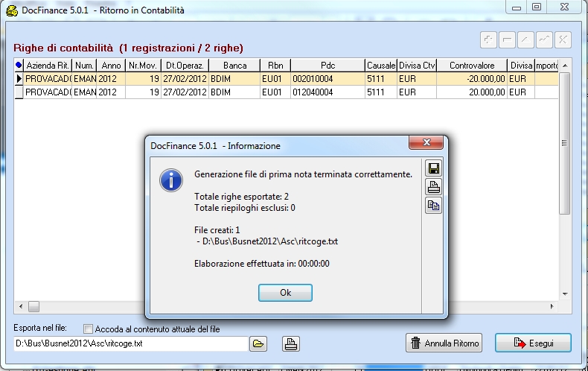
Task: Click the disabled X toolbar icon at top right
Action: 563,39
